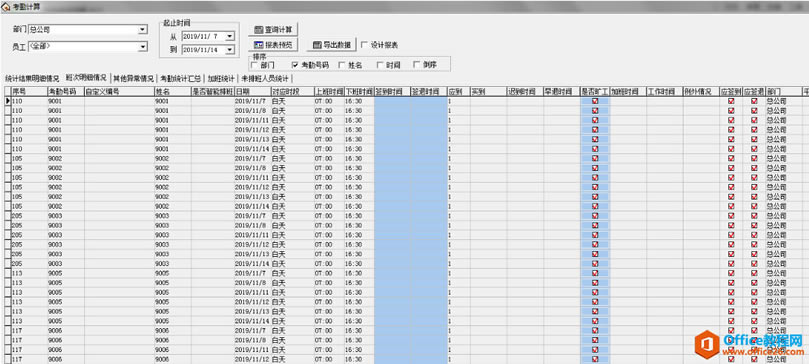Toggle 应签退 checkbox in first row

754,101
